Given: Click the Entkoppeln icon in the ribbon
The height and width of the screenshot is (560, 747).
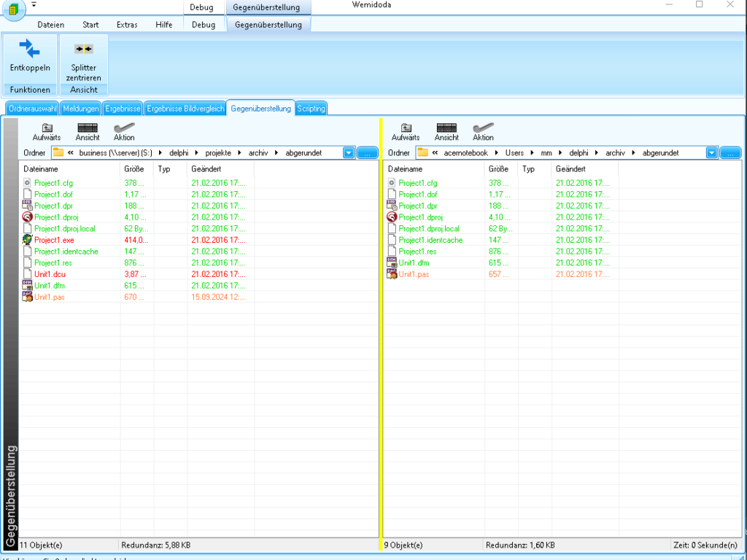Looking at the screenshot, I should point(30,50).
